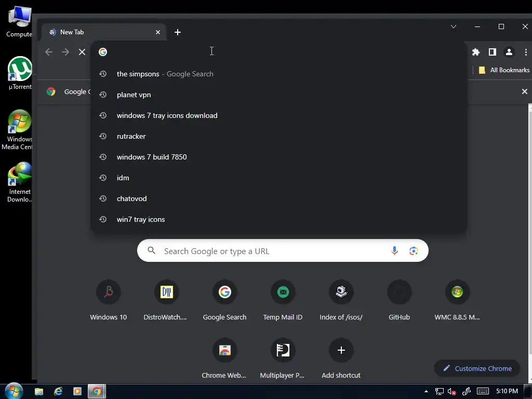Image resolution: width=532 pixels, height=399 pixels.
Task: Open the Chrome Web Store shortcut
Action: pyautogui.click(x=224, y=358)
